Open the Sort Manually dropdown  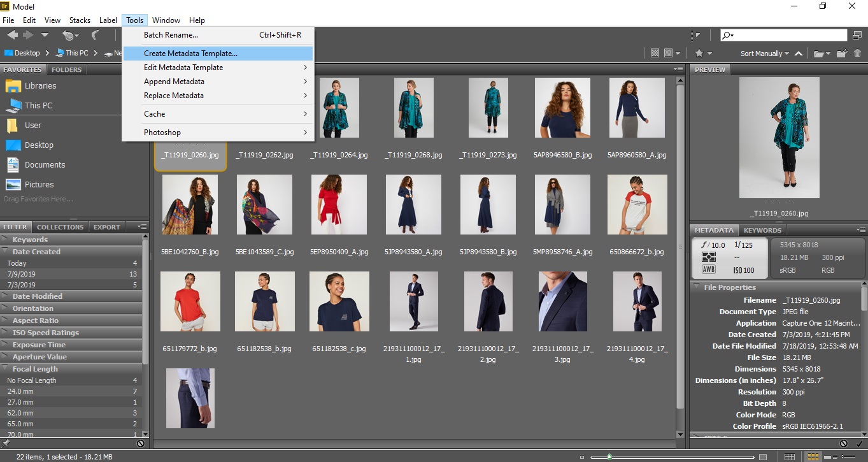(x=762, y=53)
